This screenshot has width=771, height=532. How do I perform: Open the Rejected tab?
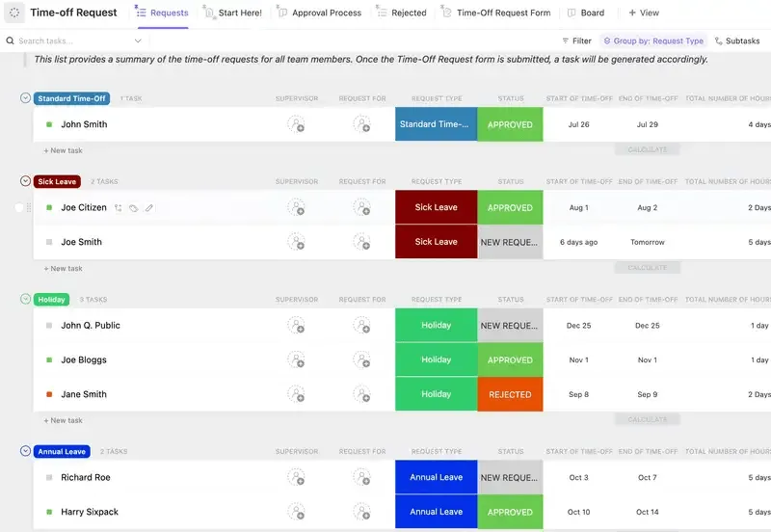[x=401, y=13]
